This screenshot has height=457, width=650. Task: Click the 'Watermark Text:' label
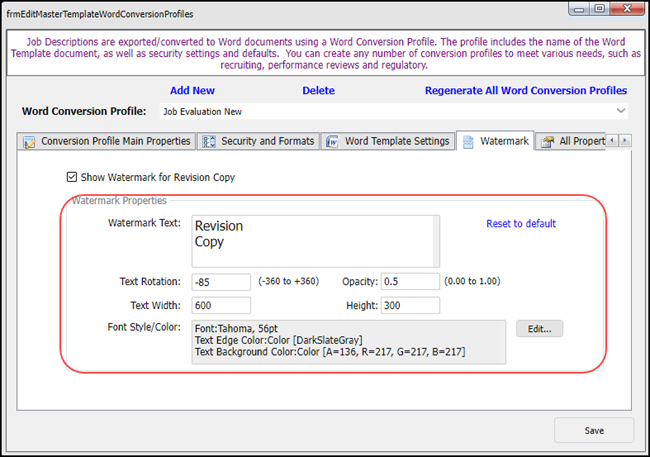click(x=144, y=223)
